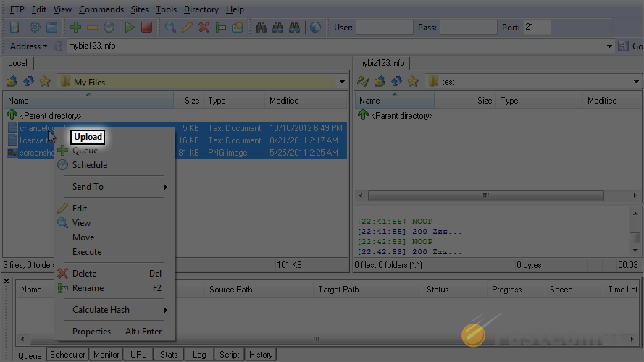Click the clock Schedule toolbar icon

point(109,28)
